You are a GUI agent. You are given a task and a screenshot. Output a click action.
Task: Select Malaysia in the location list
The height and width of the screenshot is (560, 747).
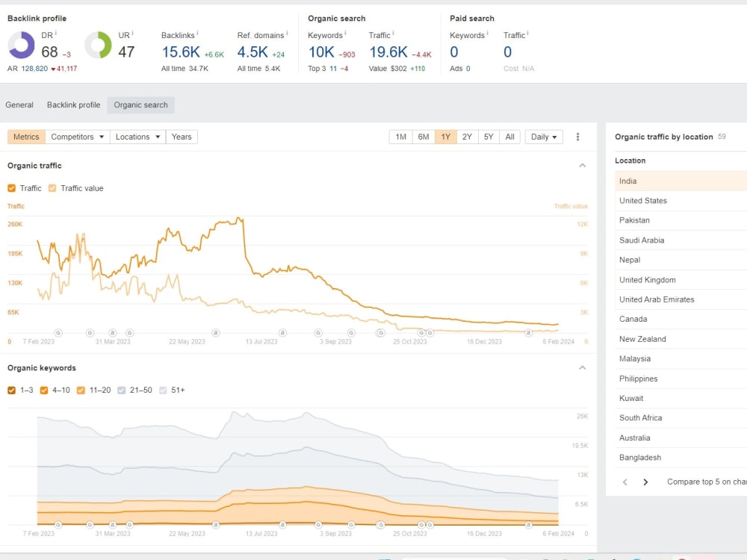681,358
